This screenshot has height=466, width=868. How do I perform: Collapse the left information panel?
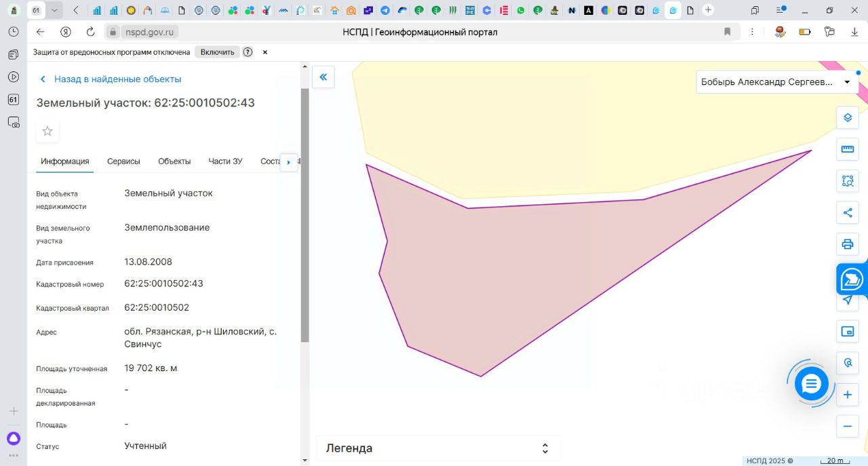(x=323, y=77)
